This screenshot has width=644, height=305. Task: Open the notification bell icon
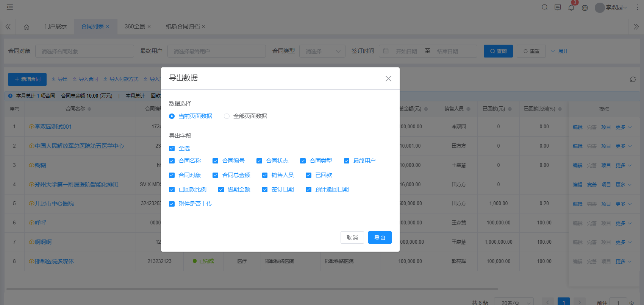coord(571,8)
